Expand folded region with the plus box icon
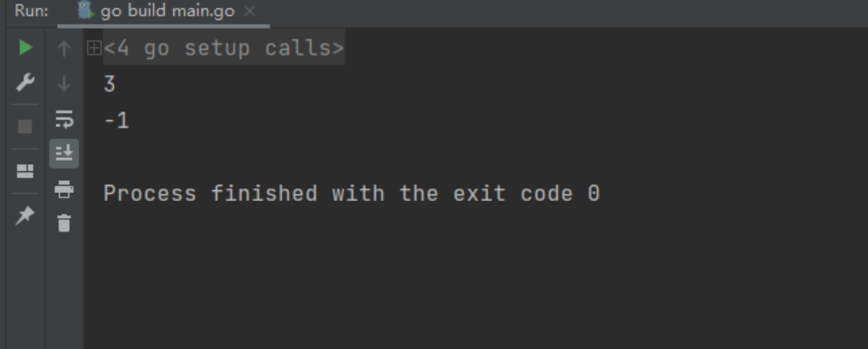Image resolution: width=868 pixels, height=349 pixels. (x=94, y=48)
